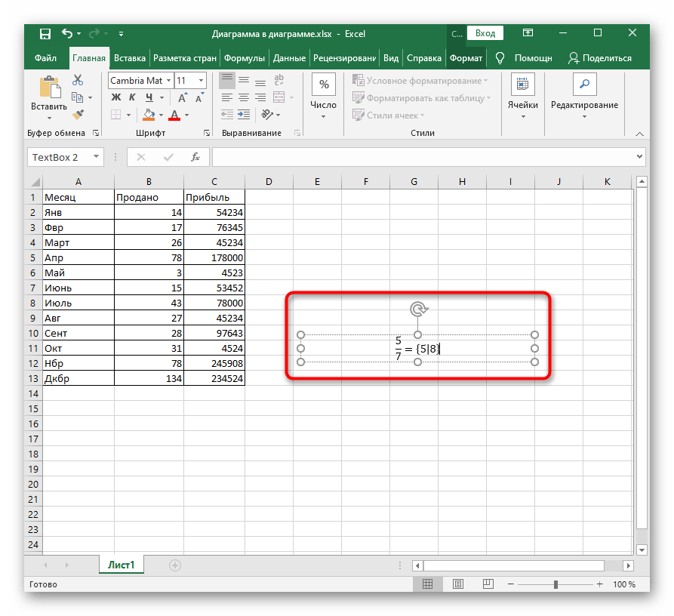This screenshot has width=674, height=616.
Task: Open the Вставка ribbon tab
Action: click(x=130, y=58)
